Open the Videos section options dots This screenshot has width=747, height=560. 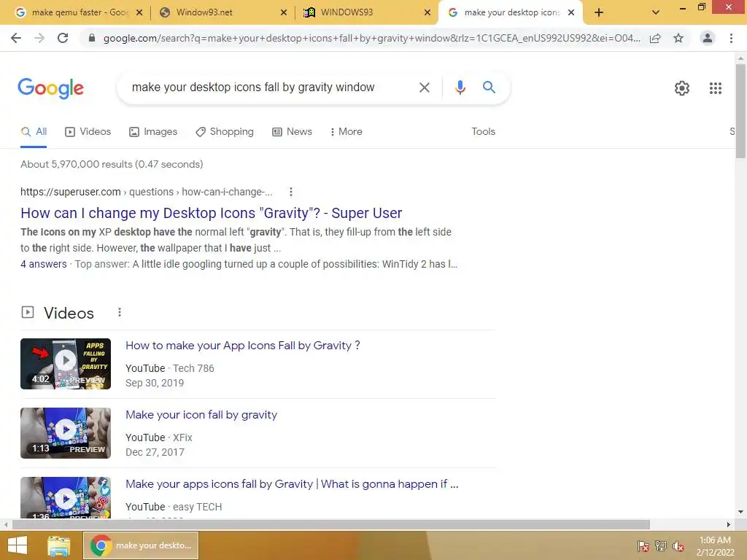coord(120,312)
